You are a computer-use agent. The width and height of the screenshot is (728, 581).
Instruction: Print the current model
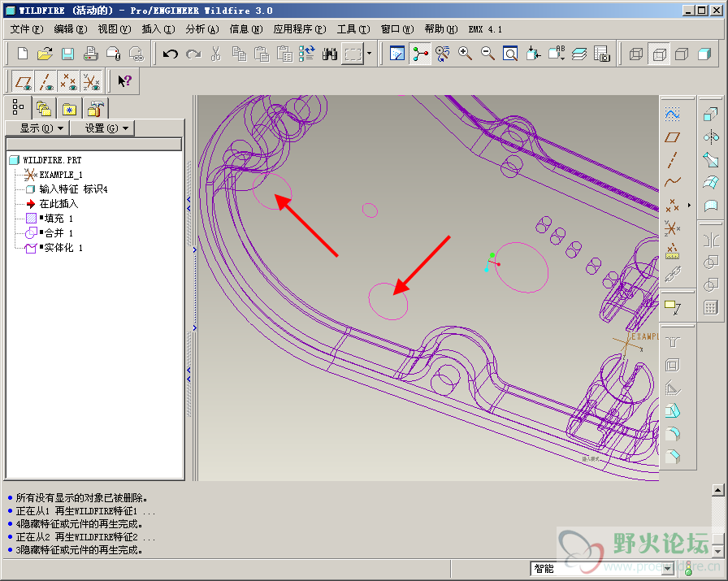coord(90,54)
